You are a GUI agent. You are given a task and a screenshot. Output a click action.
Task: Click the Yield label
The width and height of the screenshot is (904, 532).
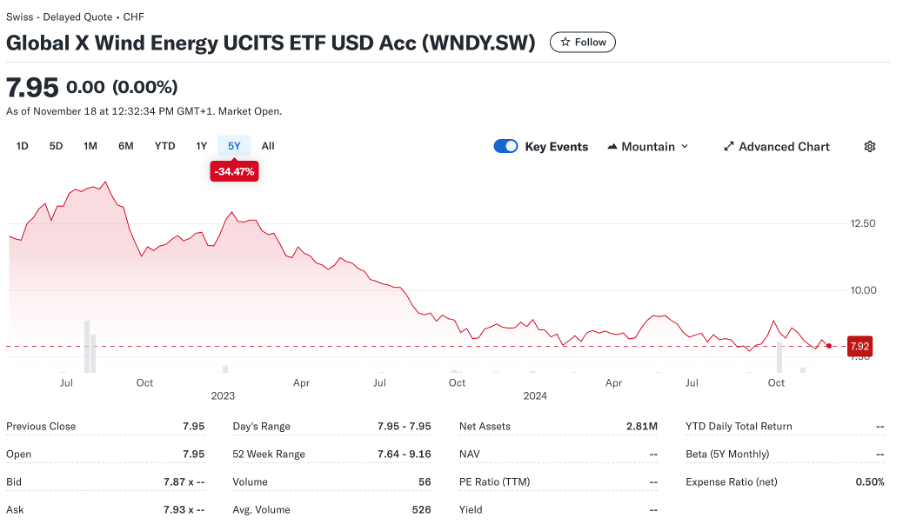click(470, 510)
